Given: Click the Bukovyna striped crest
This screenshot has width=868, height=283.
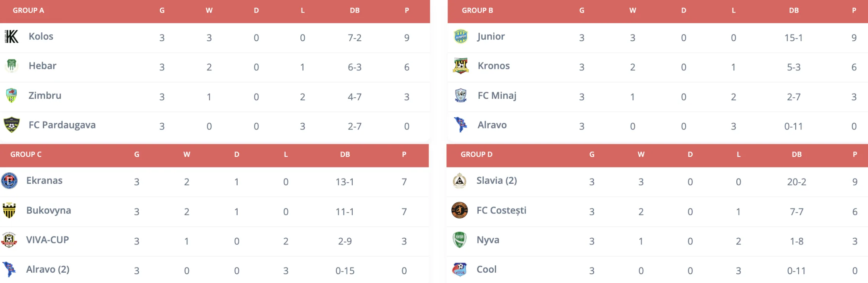Looking at the screenshot, I should click(9, 210).
